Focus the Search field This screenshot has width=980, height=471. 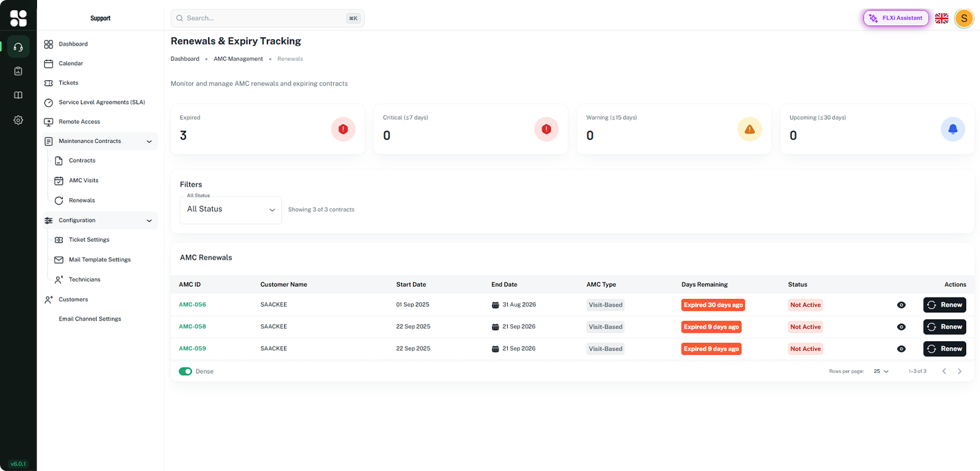[x=268, y=19]
